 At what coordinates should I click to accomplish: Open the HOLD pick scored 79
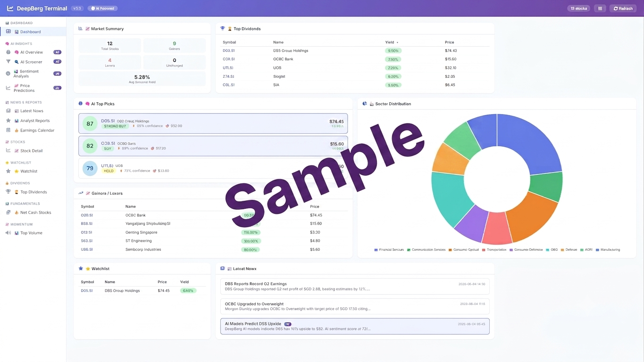click(x=213, y=168)
